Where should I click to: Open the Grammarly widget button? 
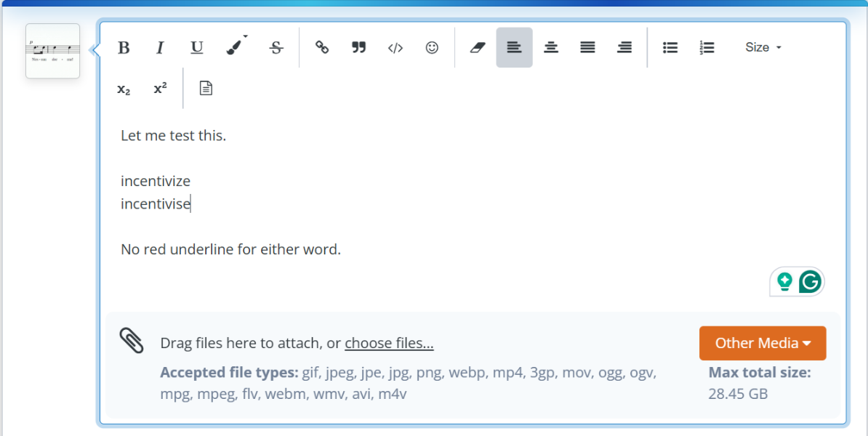[x=810, y=281]
